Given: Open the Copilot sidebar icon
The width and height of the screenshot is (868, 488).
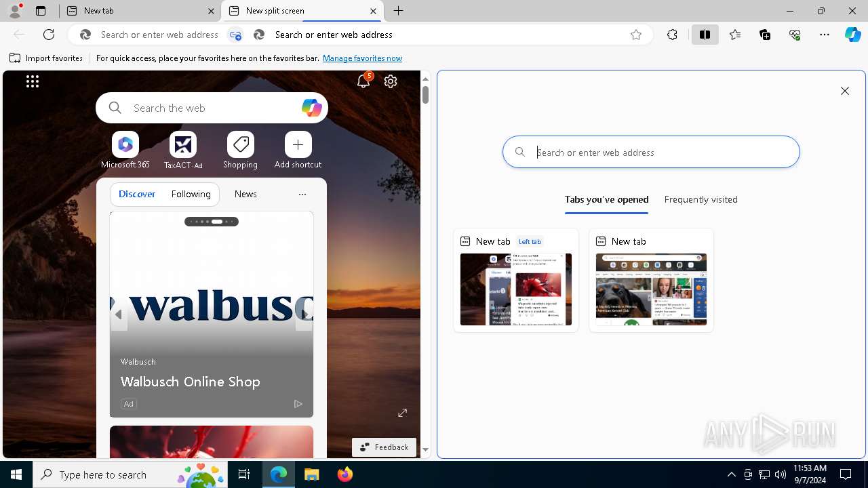Looking at the screenshot, I should point(852,35).
